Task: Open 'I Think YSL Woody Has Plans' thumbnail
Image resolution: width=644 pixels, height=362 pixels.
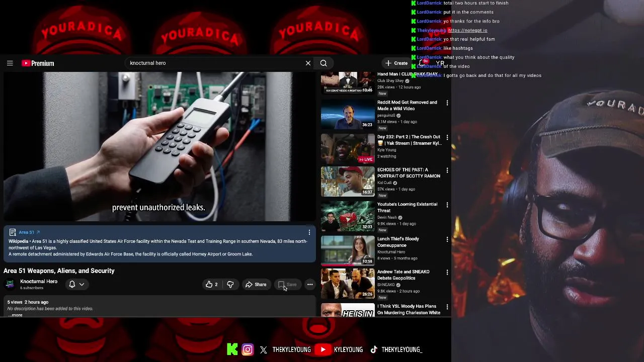Action: pos(348,310)
